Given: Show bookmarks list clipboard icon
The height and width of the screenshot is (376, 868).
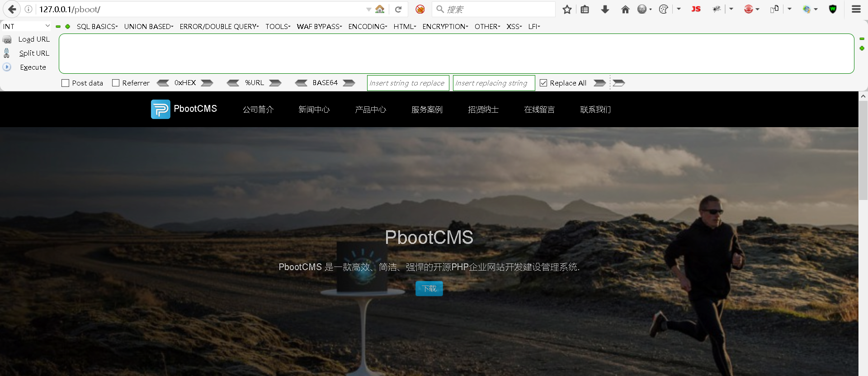Looking at the screenshot, I should [585, 9].
